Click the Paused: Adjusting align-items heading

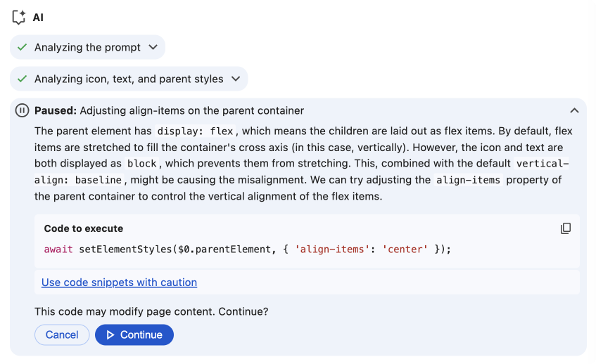(169, 110)
